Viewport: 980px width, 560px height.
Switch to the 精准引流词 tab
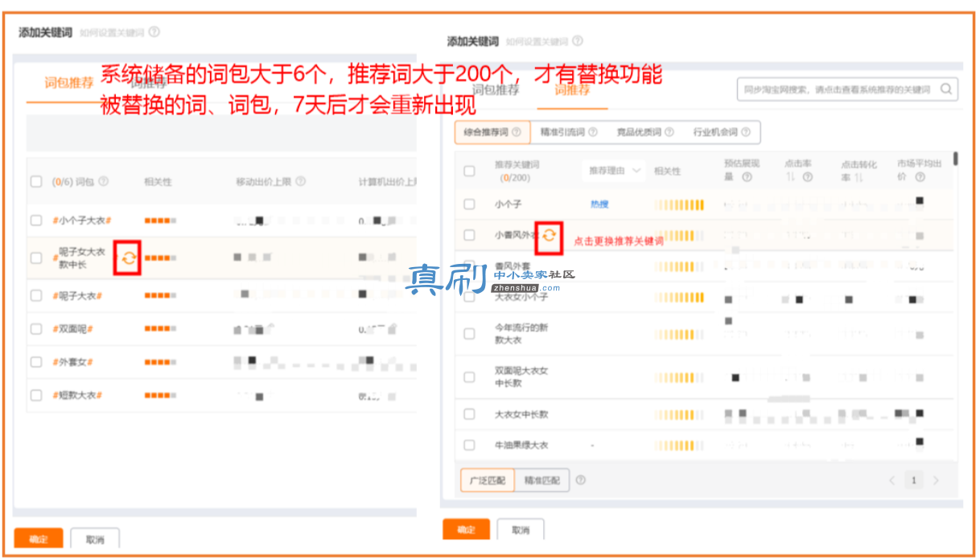click(568, 132)
